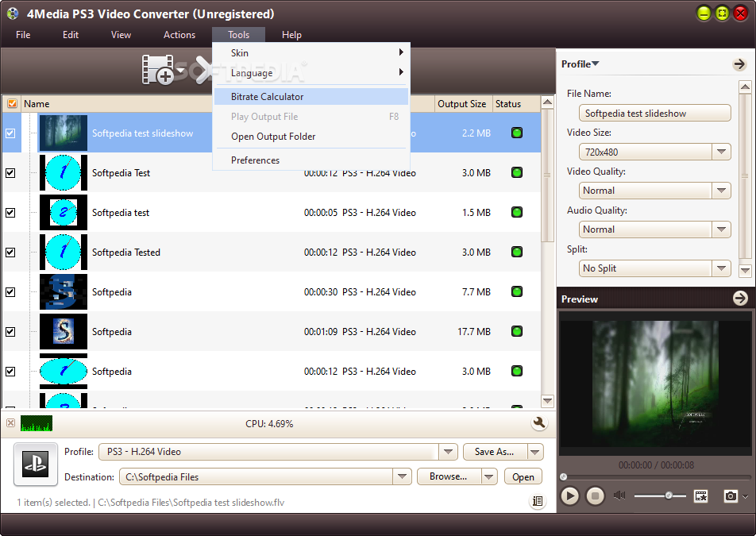Open the View menu

pos(121,35)
